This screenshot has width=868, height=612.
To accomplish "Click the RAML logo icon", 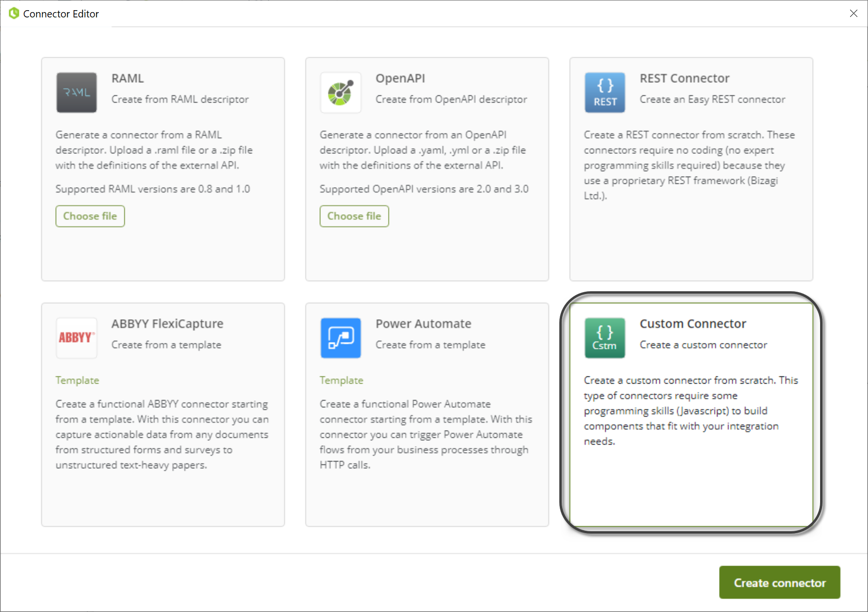I will (76, 92).
